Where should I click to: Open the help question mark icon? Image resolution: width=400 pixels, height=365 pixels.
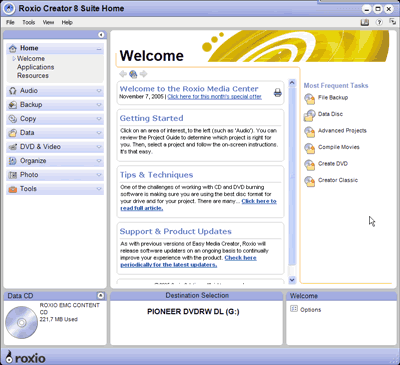379,22
